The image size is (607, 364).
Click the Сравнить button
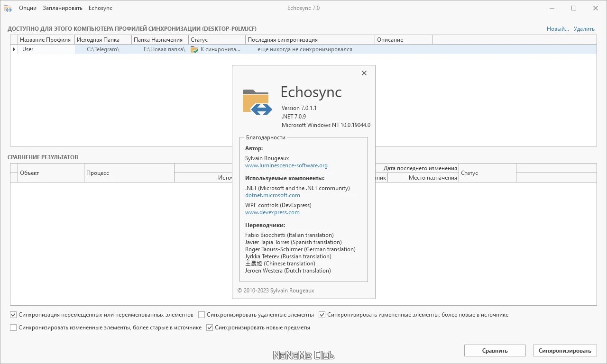point(495,351)
